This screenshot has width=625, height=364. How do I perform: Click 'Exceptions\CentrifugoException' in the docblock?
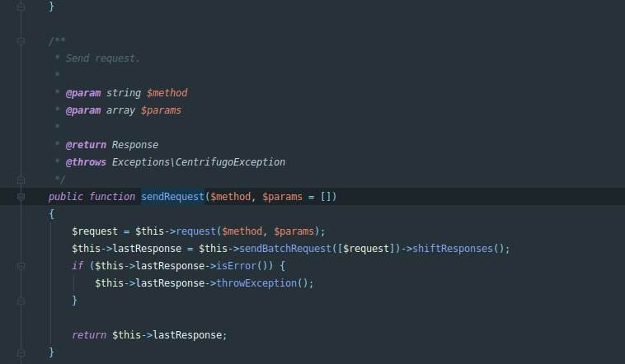(x=199, y=162)
